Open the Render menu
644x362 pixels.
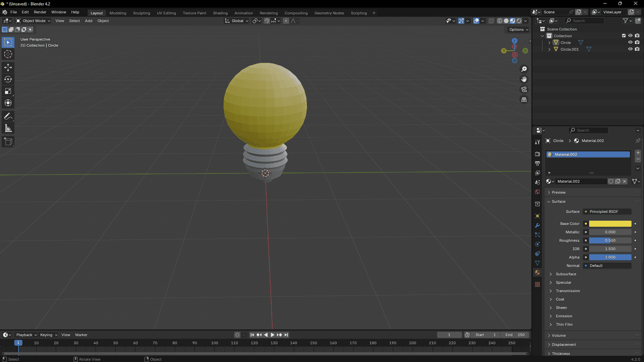[40, 12]
